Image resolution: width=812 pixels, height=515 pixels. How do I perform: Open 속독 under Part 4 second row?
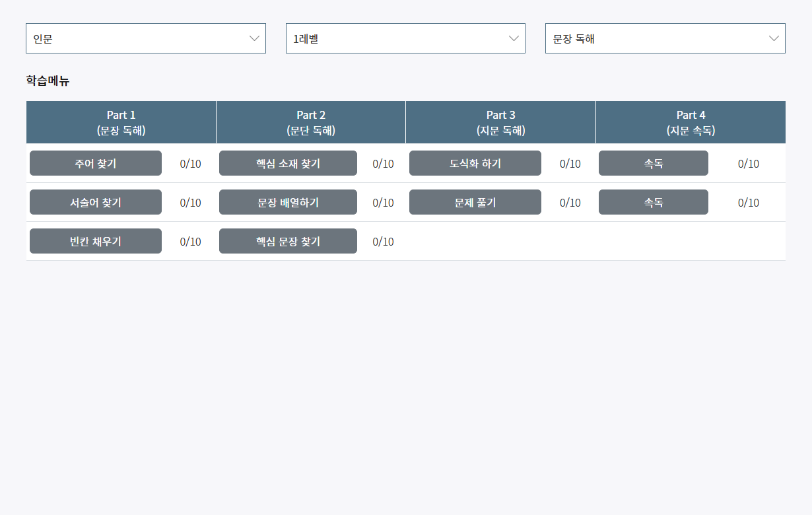[x=653, y=202]
